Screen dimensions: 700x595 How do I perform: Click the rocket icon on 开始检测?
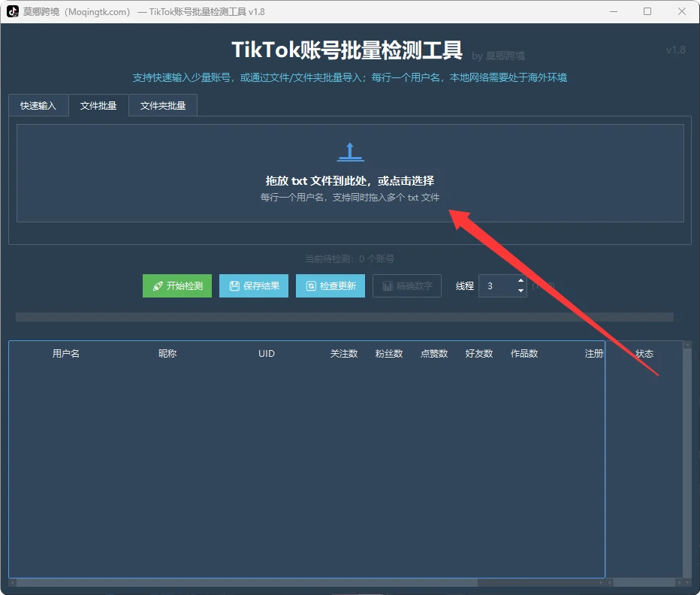[158, 286]
